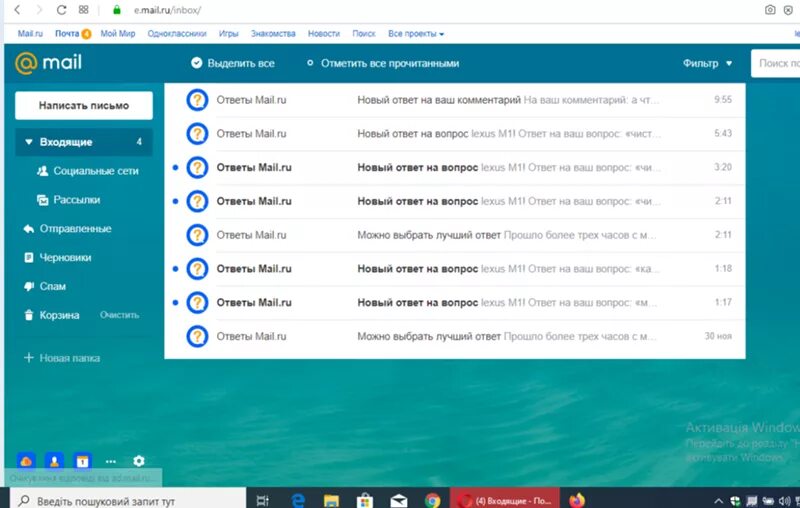
Task: Collapse the Входящие folder arrow
Action: [x=29, y=142]
